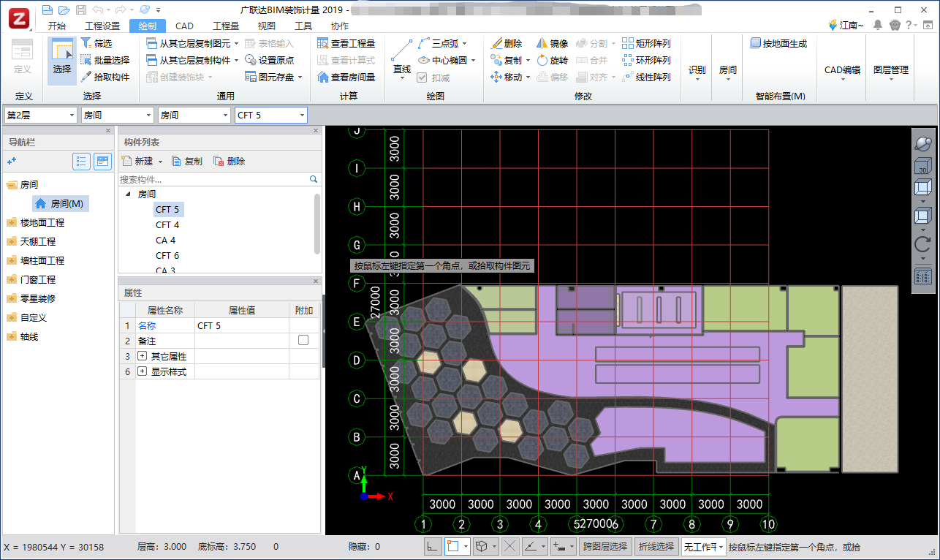Open the 从其它层复制图元 dropdown arrow

[236, 44]
